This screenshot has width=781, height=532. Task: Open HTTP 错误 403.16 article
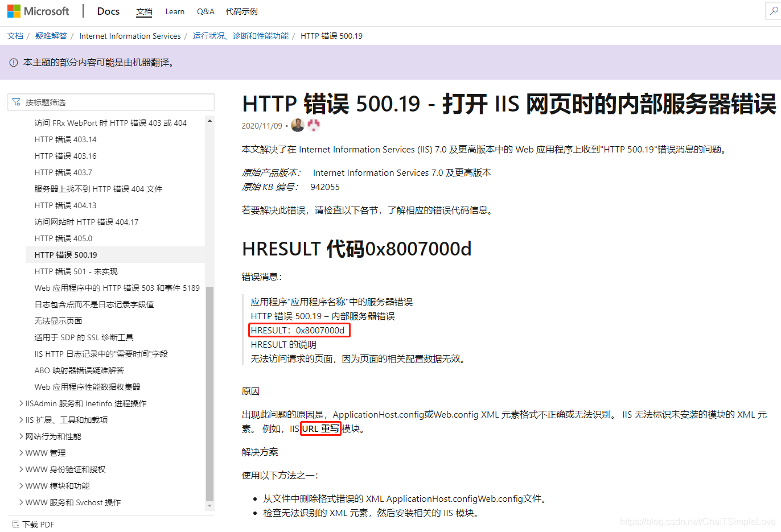click(x=65, y=156)
